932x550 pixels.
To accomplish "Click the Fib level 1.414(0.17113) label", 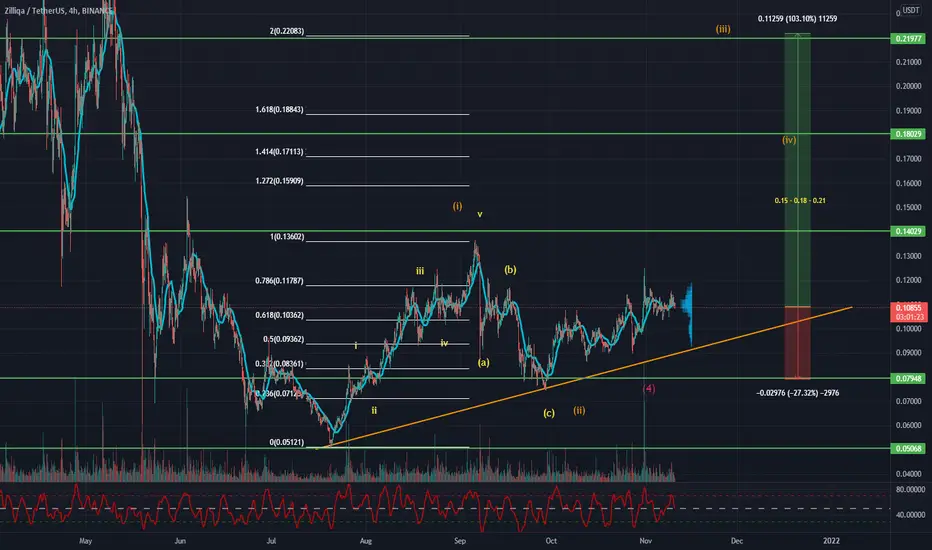I will coord(279,152).
